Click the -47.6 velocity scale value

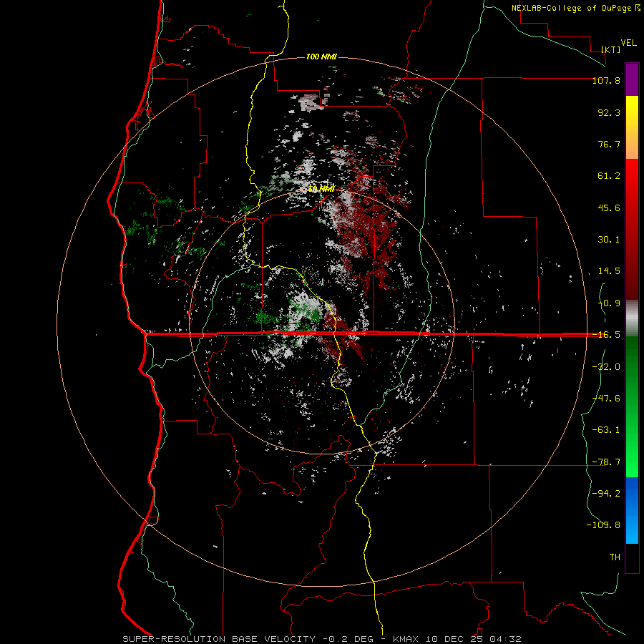point(606,399)
